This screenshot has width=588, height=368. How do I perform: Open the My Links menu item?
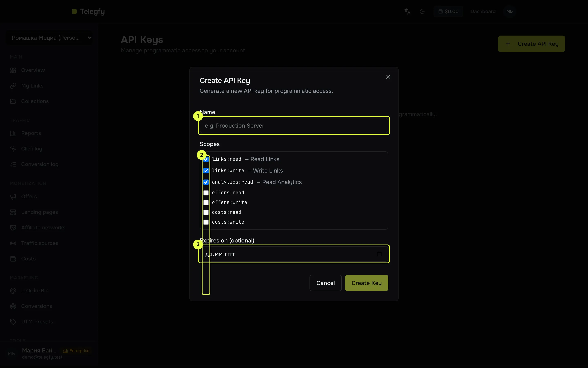(x=49, y=86)
